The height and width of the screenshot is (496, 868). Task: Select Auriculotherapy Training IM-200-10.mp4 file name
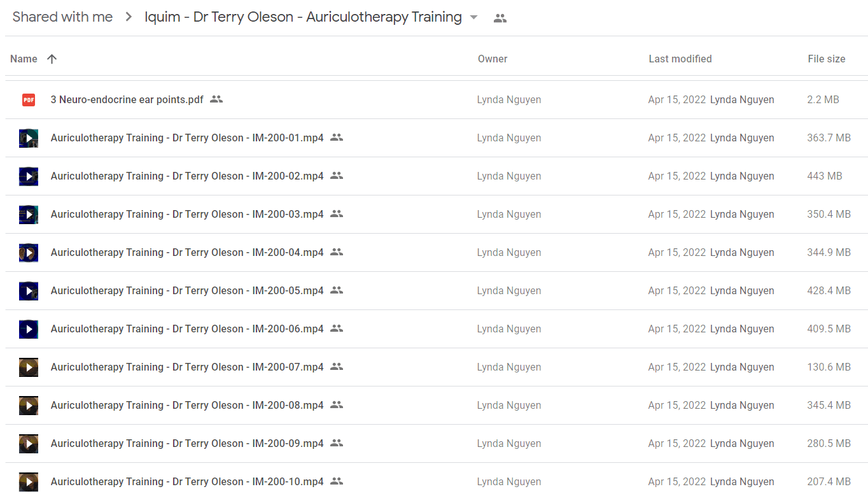(x=187, y=481)
